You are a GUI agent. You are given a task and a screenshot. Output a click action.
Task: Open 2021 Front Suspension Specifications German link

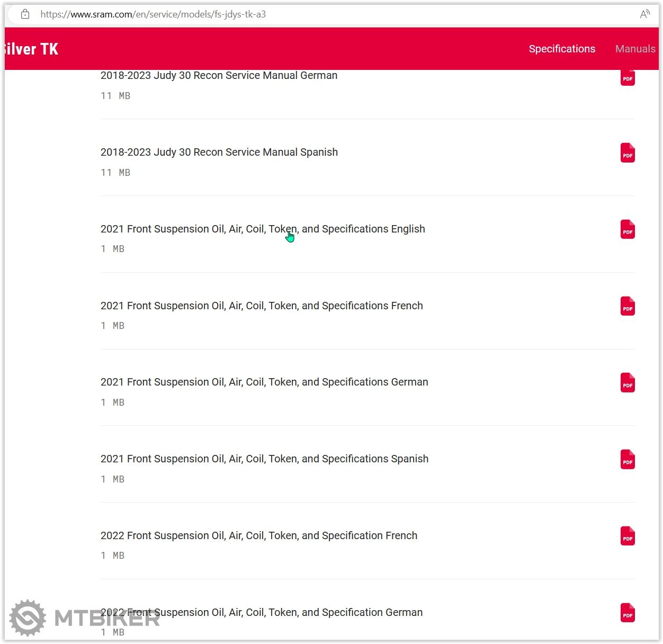pos(264,382)
